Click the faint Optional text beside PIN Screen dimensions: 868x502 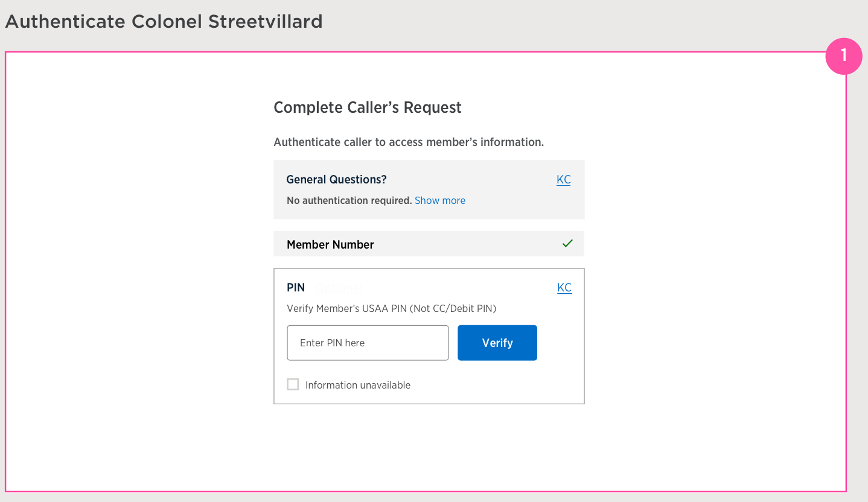tap(339, 288)
